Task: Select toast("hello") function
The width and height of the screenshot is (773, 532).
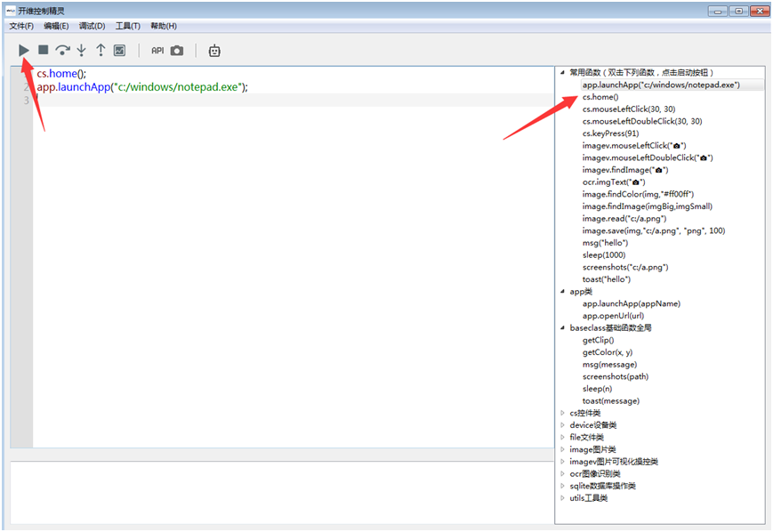Action: (607, 279)
